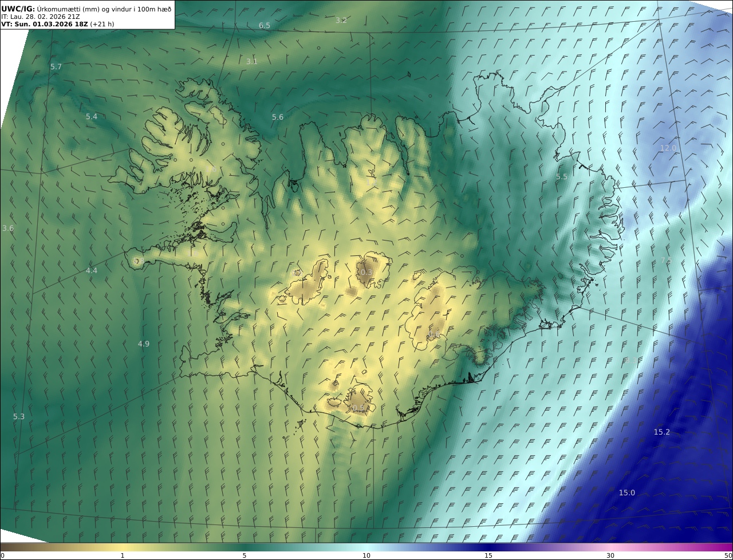The width and height of the screenshot is (733, 560).
Task: Click the 0.3 value on the central glacier
Action: coord(366,273)
